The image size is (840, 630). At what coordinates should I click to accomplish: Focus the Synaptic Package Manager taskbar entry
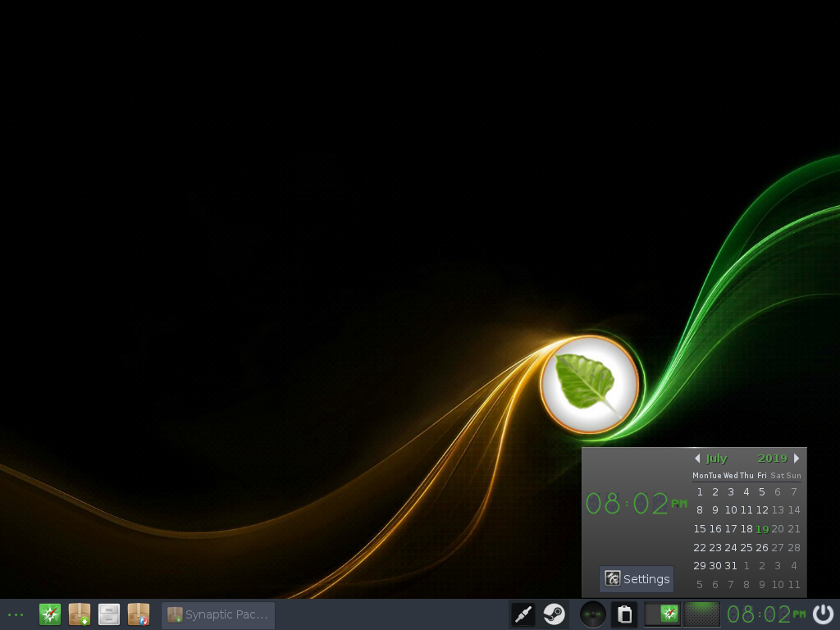click(x=217, y=614)
